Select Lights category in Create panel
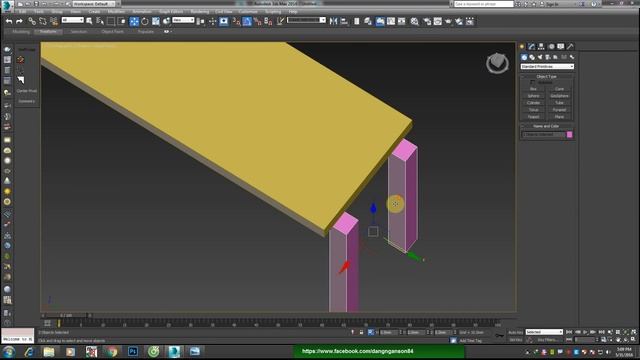The height and width of the screenshot is (360, 640). click(540, 57)
